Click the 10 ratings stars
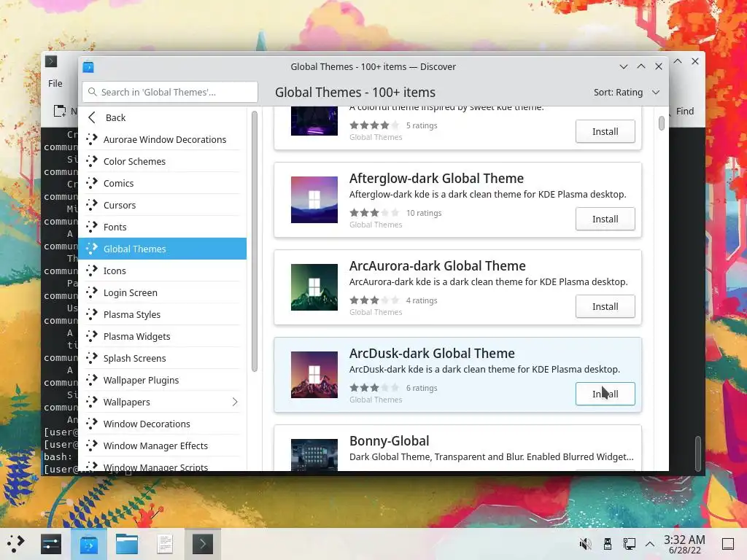Screen dimensions: 747x560 point(374,213)
